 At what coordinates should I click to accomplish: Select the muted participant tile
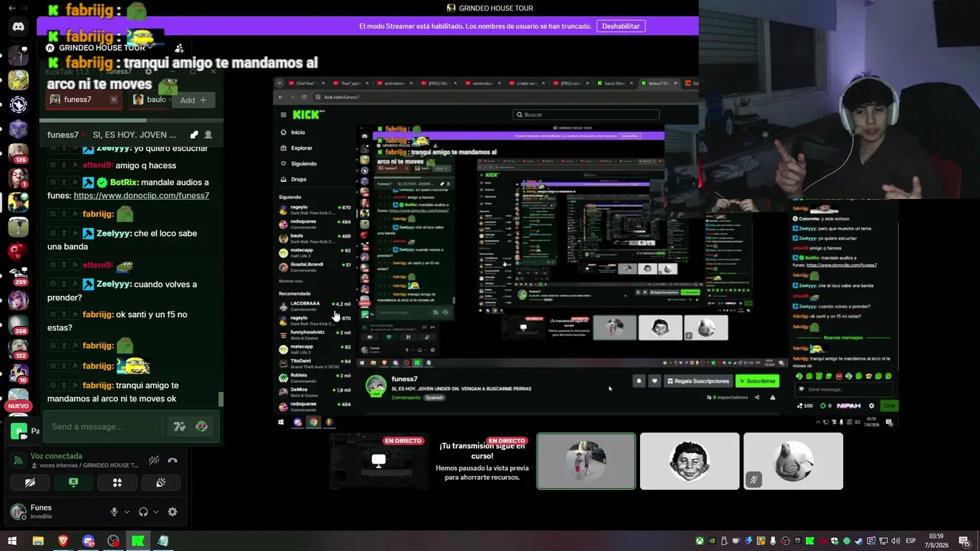coord(793,461)
